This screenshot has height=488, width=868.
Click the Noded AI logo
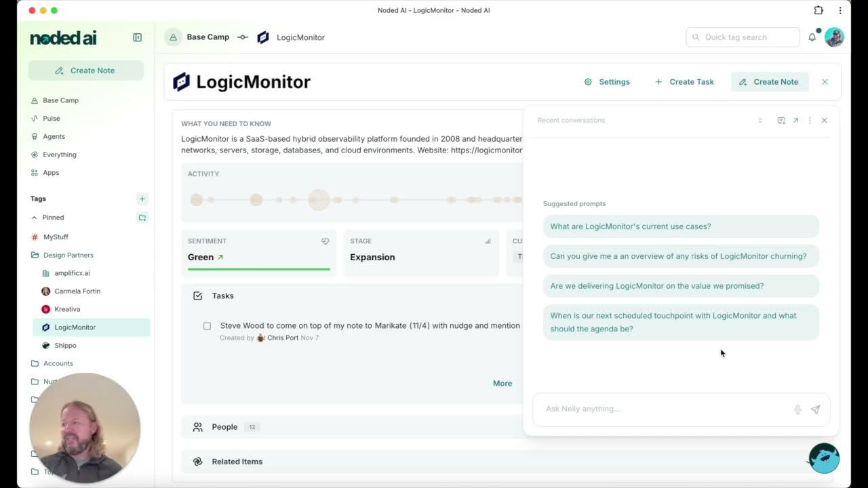click(63, 38)
